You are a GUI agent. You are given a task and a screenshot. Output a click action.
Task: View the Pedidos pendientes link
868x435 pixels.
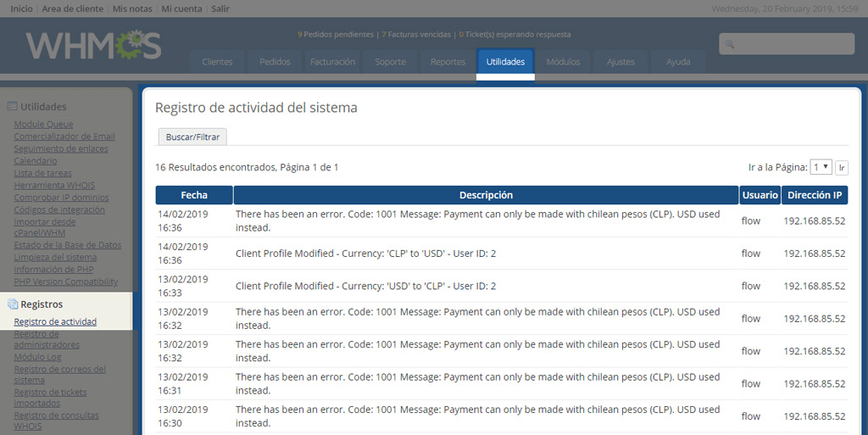[x=336, y=34]
